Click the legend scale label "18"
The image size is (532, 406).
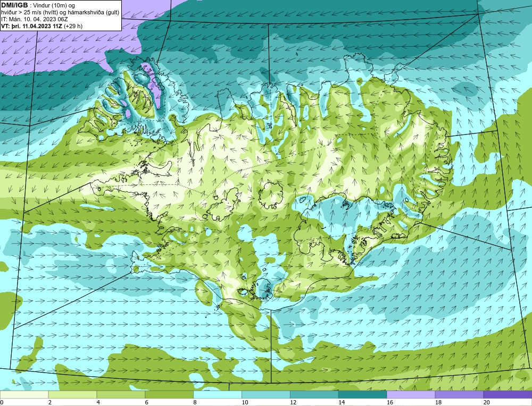tap(438, 402)
